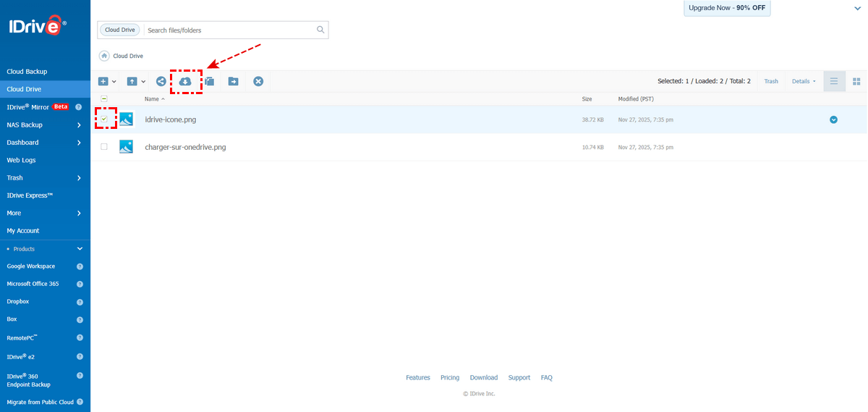Click the IDrive logo
This screenshot has height=412, width=868.
coord(38,28)
